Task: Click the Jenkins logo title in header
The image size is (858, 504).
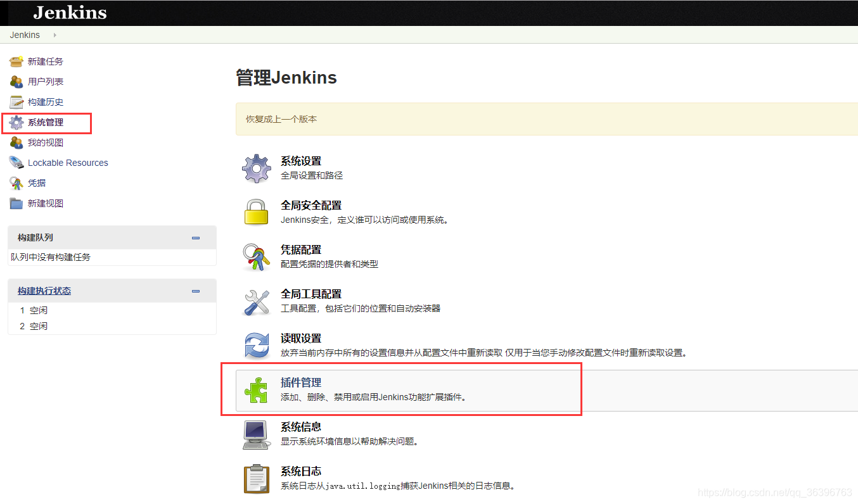Action: (70, 13)
